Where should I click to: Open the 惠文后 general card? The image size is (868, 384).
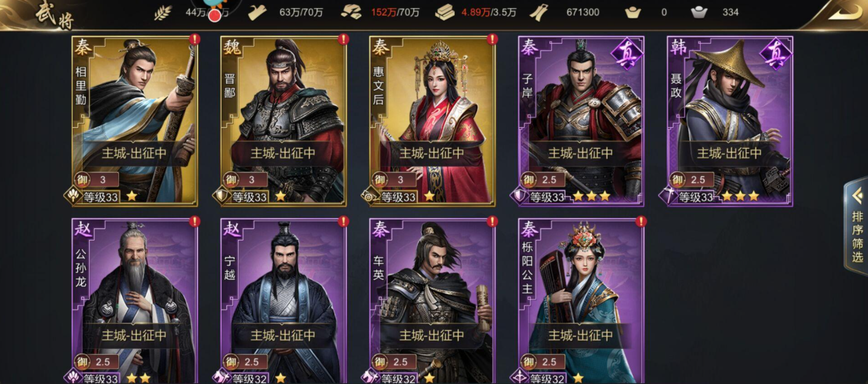432,121
